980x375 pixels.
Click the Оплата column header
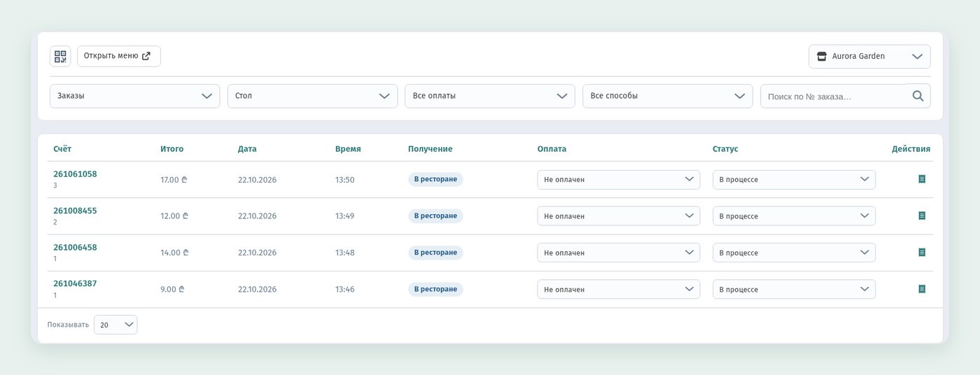[552, 149]
